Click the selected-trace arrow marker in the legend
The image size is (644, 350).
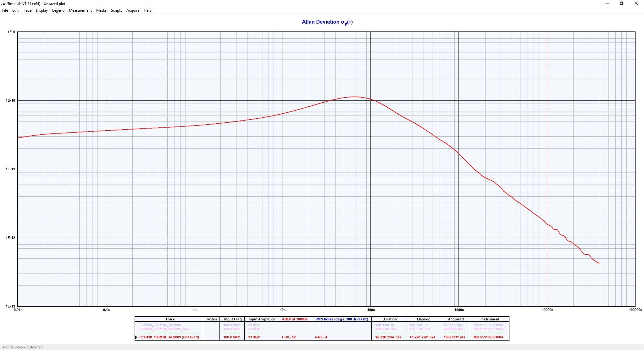(136, 337)
